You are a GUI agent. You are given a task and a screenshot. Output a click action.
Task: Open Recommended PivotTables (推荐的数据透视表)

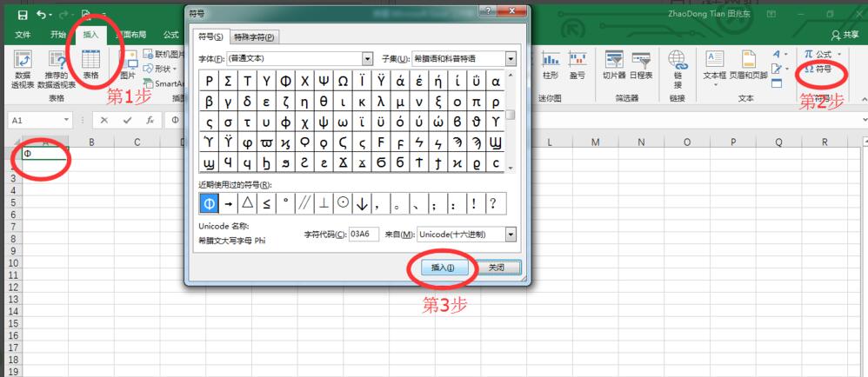pyautogui.click(x=57, y=69)
